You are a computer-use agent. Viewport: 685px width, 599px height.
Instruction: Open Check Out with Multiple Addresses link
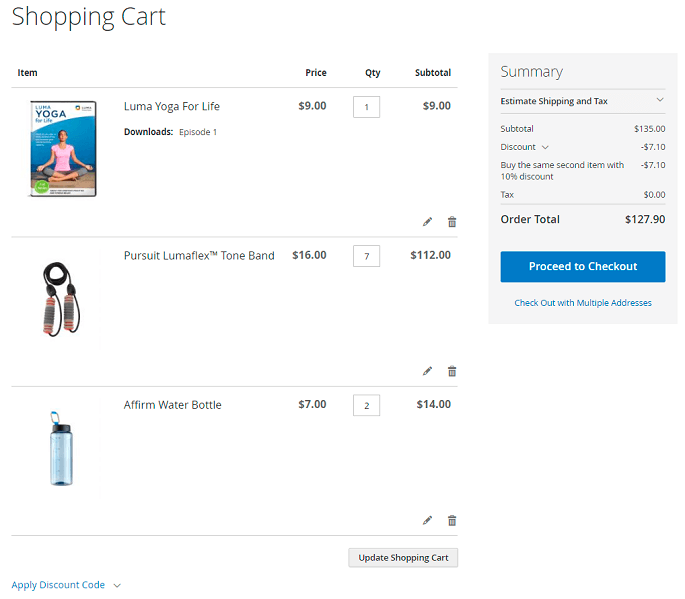pos(582,302)
